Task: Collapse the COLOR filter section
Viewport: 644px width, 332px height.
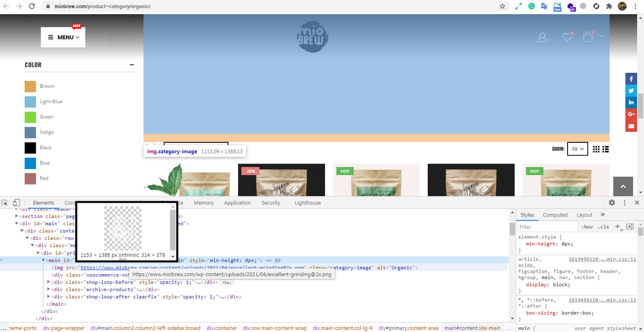Action: pos(132,65)
